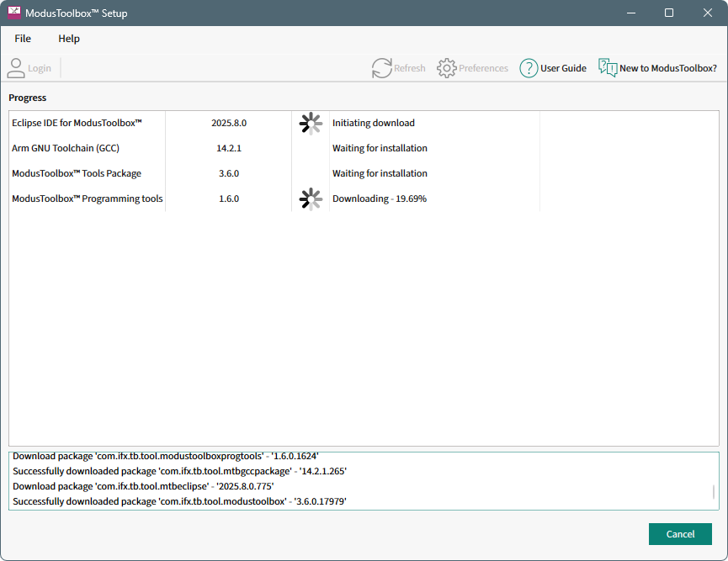The image size is (728, 561).
Task: Close the ModusToolbox Setup window
Action: coord(708,13)
